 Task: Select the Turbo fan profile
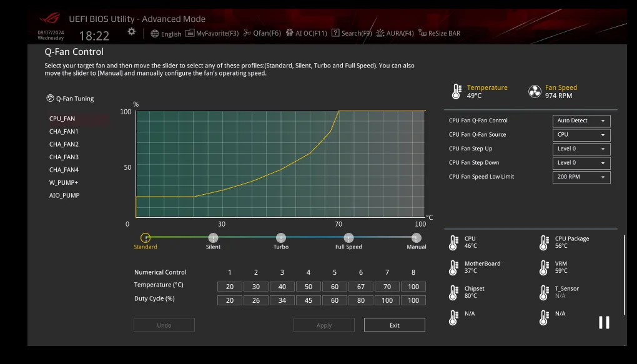(x=281, y=238)
